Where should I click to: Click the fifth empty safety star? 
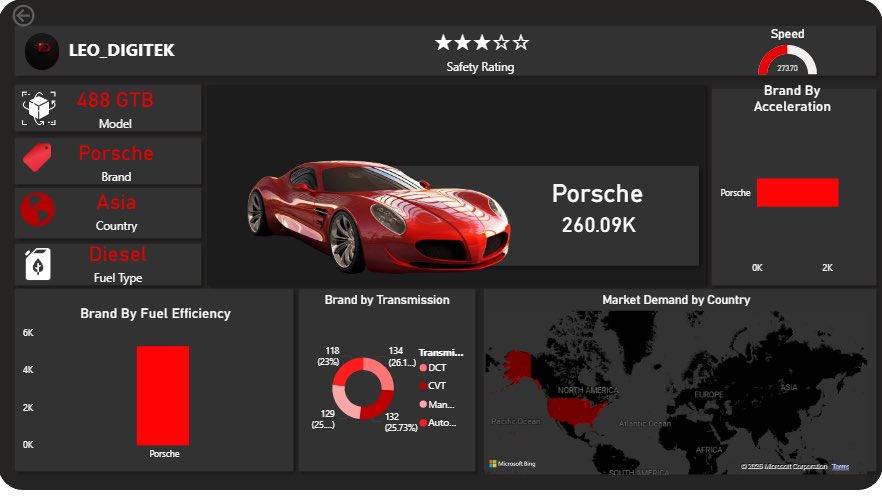[x=521, y=43]
